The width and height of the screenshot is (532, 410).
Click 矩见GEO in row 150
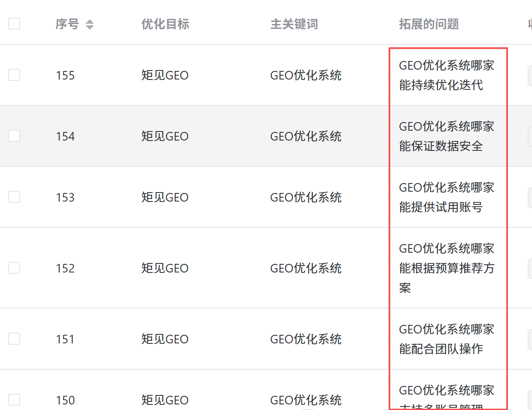pos(165,400)
